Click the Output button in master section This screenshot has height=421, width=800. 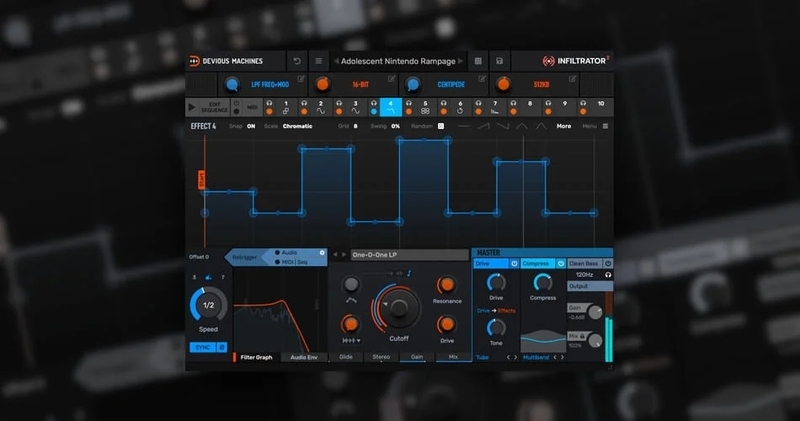[x=590, y=286]
